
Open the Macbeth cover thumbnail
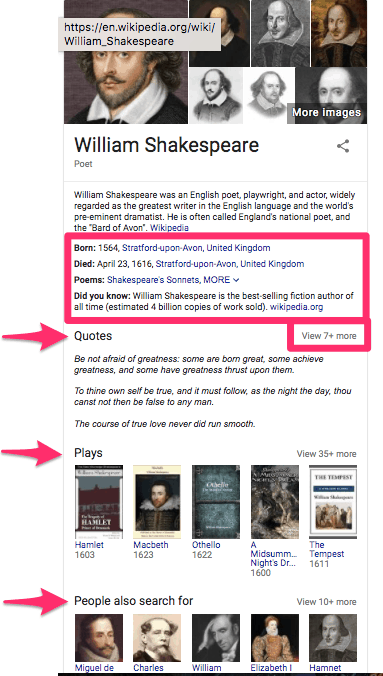pyautogui.click(x=157, y=502)
